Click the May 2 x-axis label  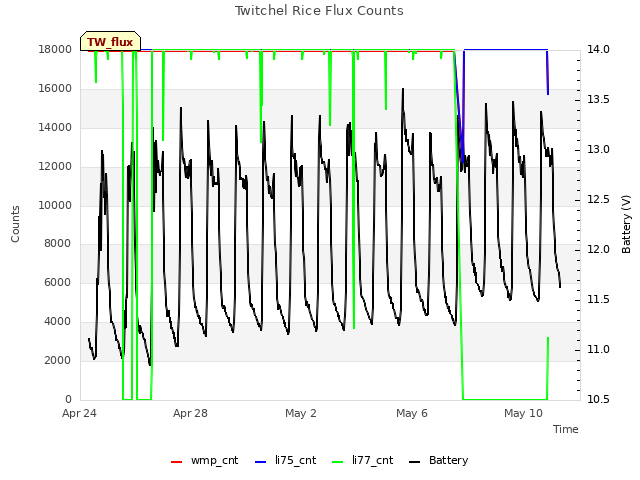[301, 413]
